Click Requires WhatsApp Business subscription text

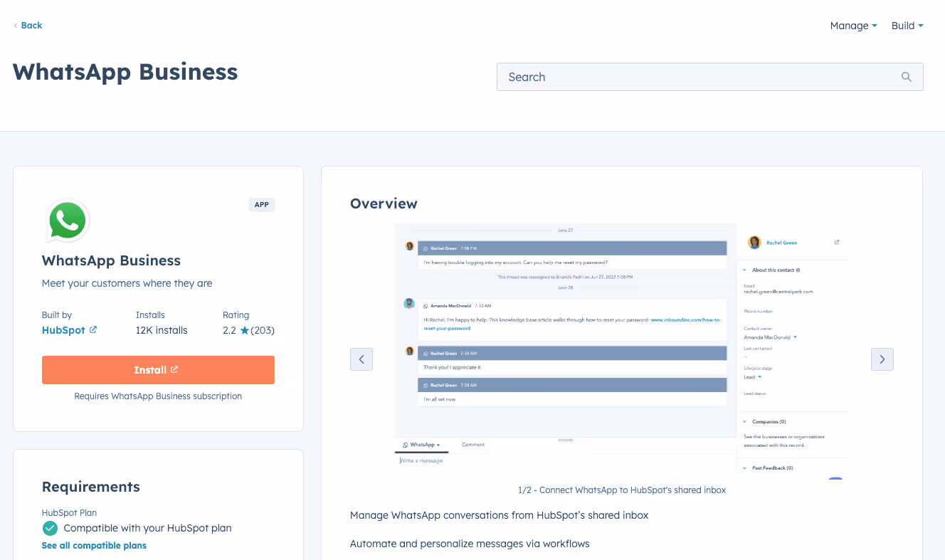click(x=158, y=396)
